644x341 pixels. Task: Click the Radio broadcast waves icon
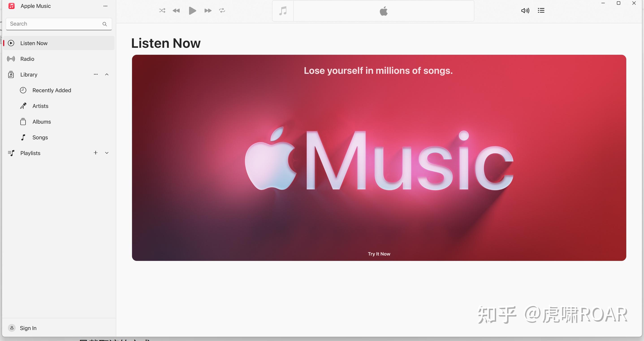click(11, 59)
